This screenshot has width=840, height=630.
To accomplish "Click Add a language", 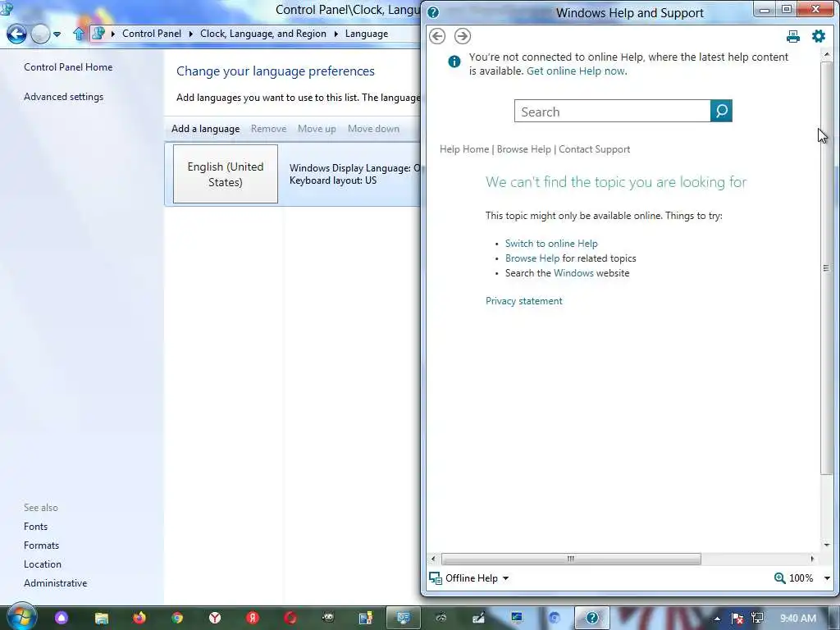I will (x=205, y=129).
